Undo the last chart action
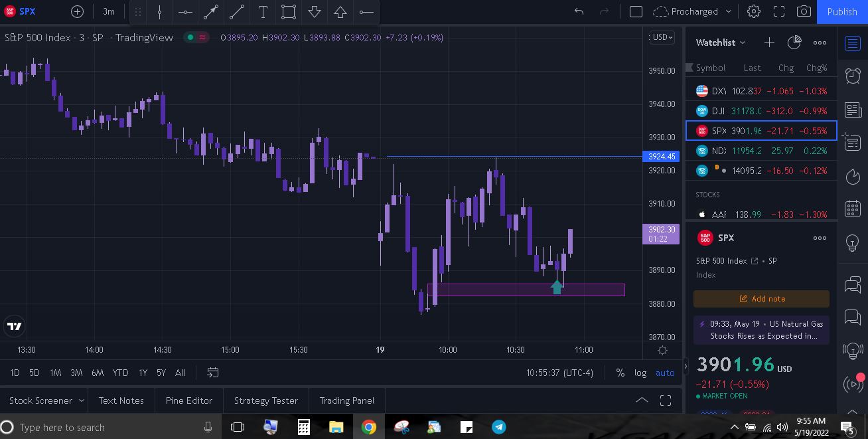 (579, 11)
